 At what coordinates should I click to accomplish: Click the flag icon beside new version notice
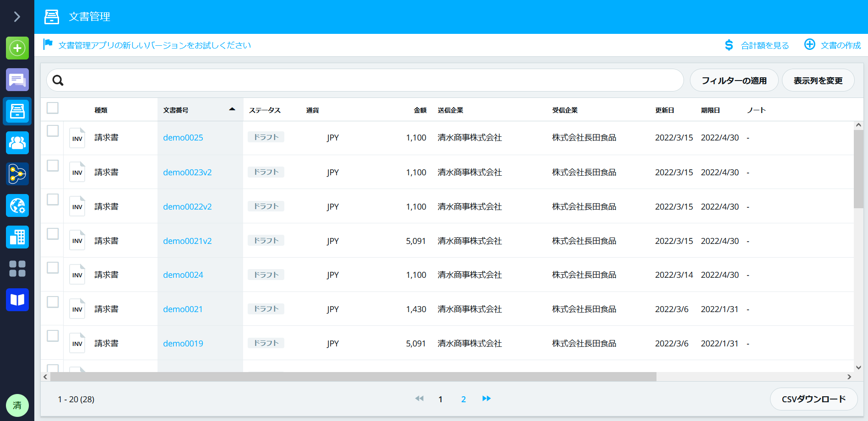[x=48, y=44]
